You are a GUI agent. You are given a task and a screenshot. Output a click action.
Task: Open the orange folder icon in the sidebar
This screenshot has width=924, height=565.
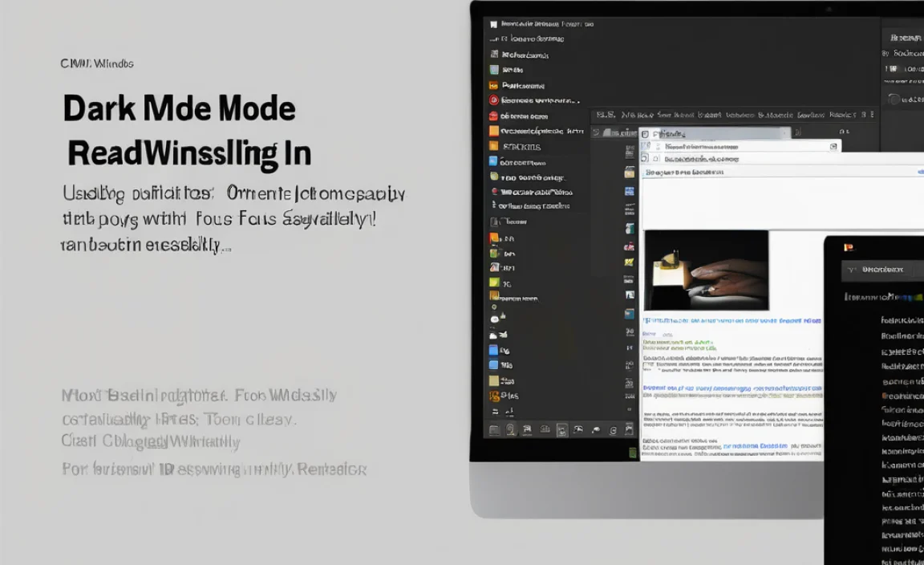click(x=493, y=131)
